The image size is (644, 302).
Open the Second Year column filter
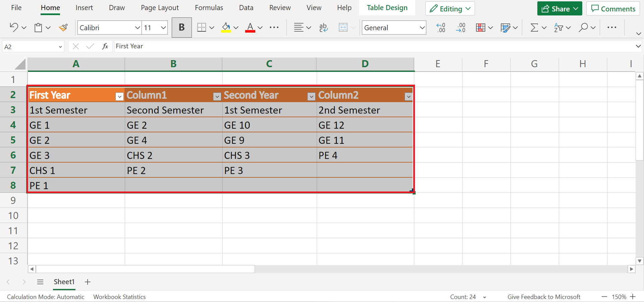(x=311, y=97)
